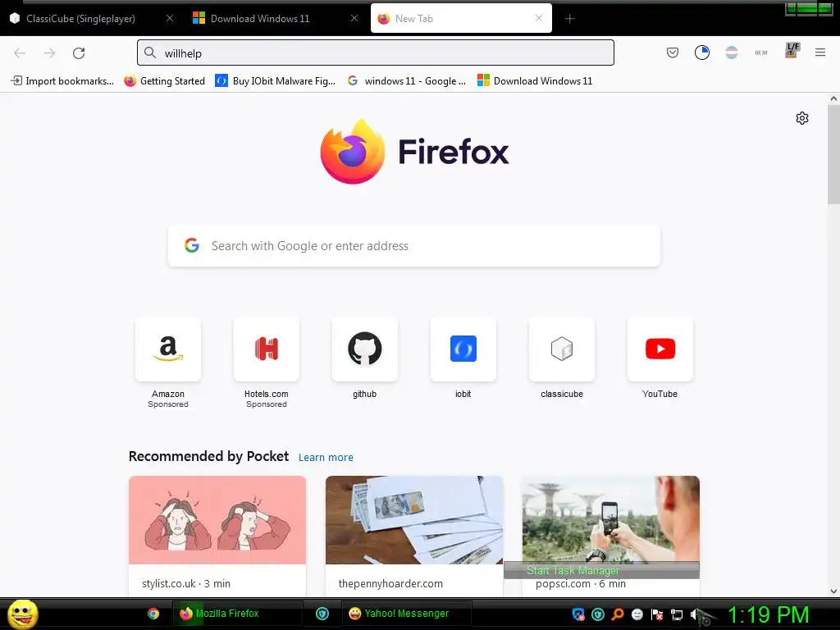This screenshot has height=630, width=840.
Task: Click the page vertical scrollbar thumb
Action: 833,154
